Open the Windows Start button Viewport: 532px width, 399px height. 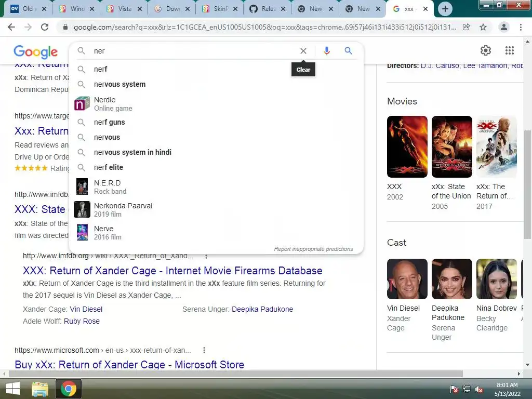click(x=13, y=389)
